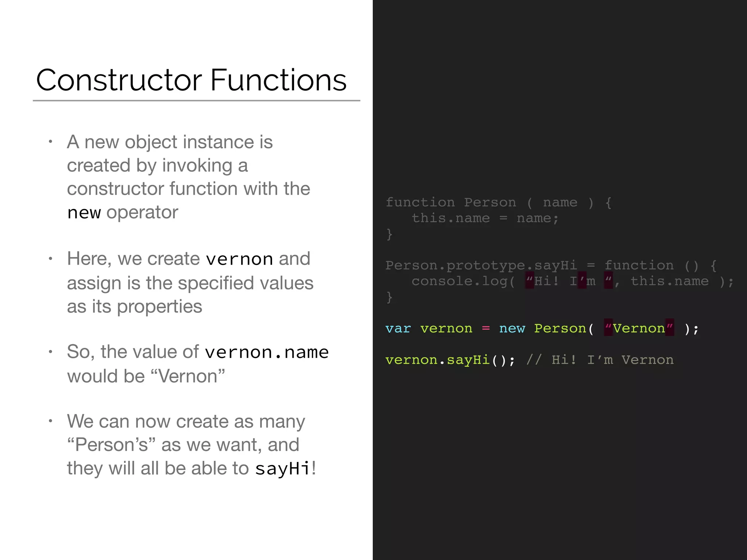Click the code line 'function Person ( name ) {'
Viewport: 747px width, 560px height.
(499, 202)
